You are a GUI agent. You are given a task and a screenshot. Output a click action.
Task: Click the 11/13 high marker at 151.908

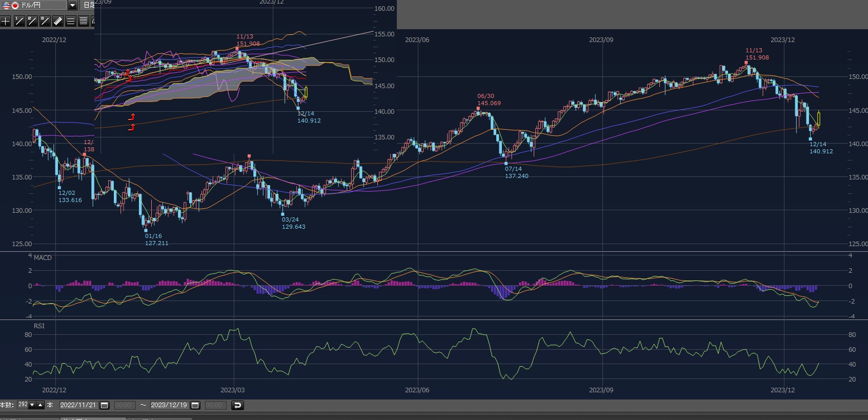coord(746,62)
